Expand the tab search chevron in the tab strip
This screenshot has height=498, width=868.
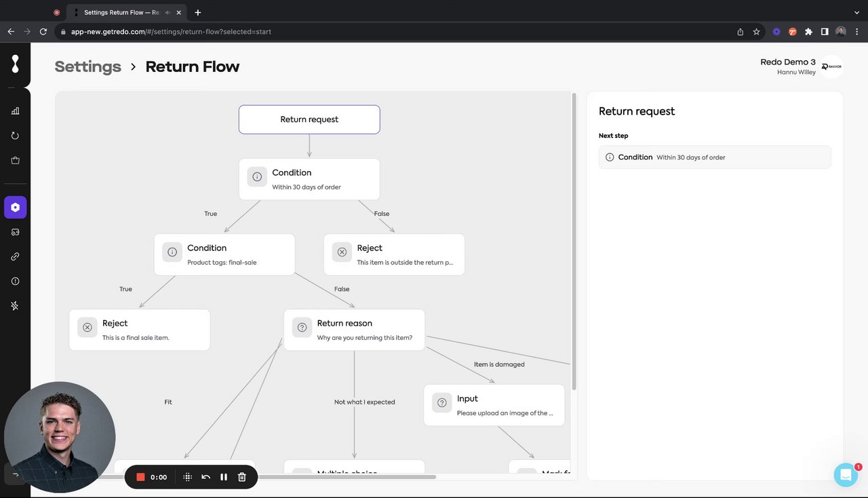pos(856,12)
